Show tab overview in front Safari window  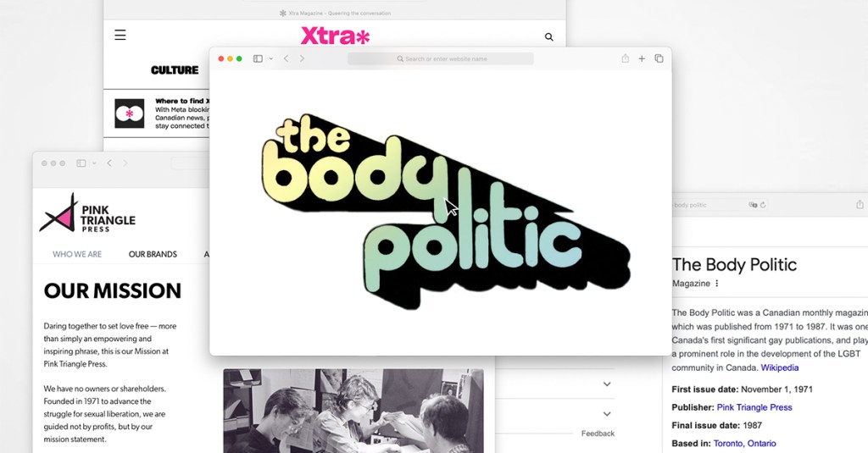659,58
